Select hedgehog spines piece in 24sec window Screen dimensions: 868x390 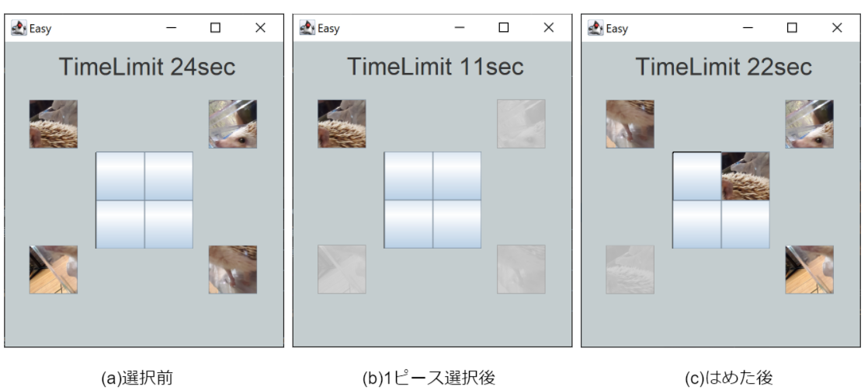tap(53, 124)
